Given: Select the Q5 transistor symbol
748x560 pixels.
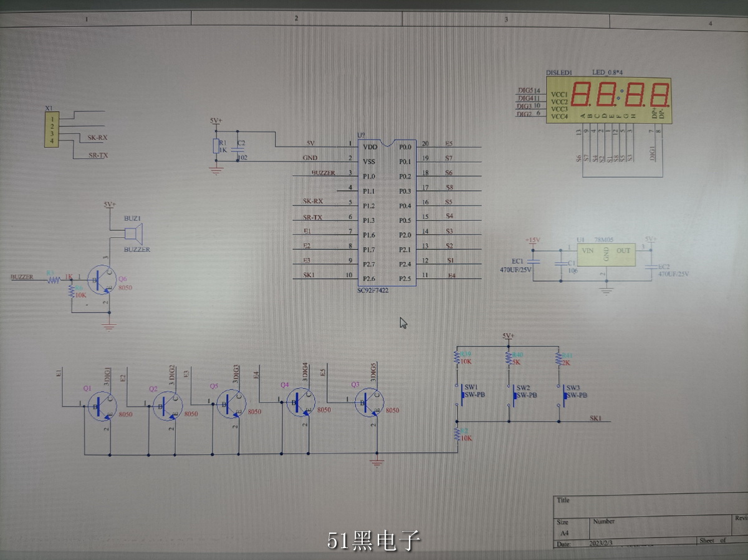Looking at the screenshot, I should tap(231, 404).
